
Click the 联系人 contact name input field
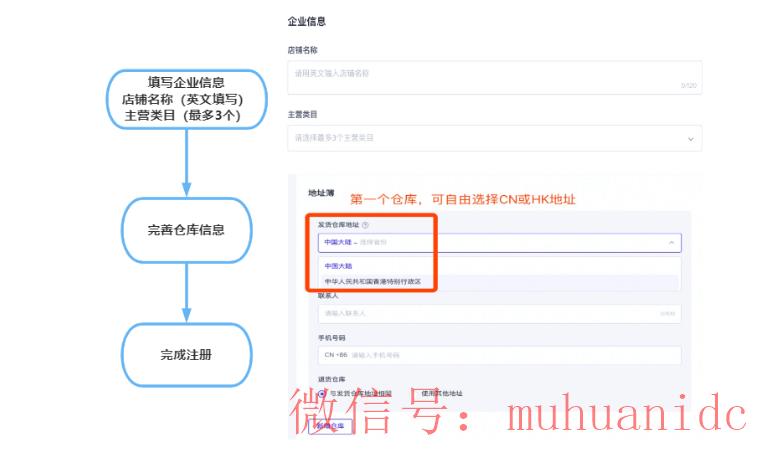(500, 313)
